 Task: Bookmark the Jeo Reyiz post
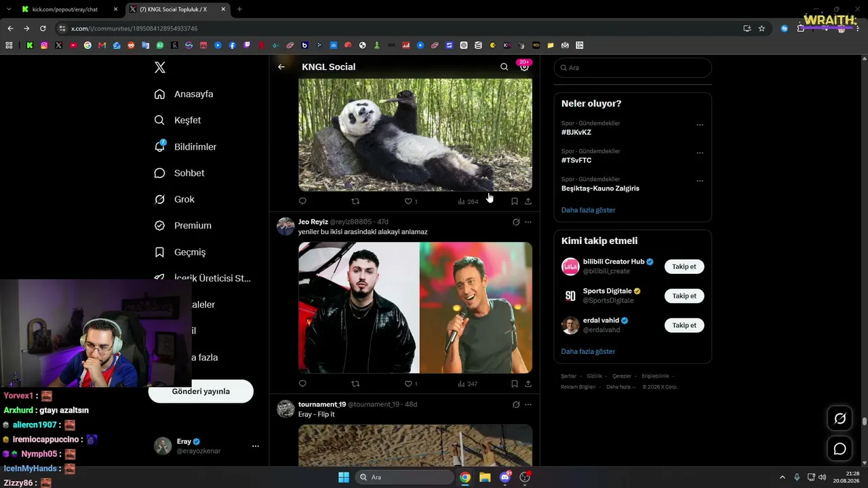515,384
